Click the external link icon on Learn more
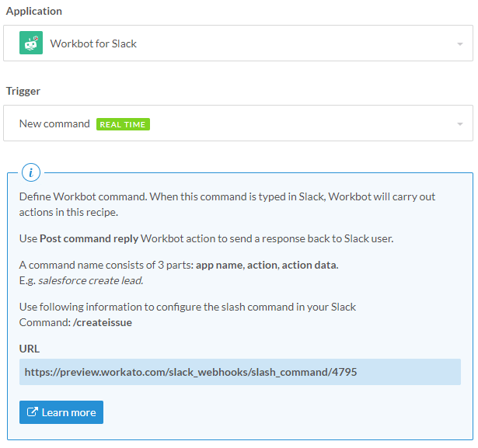478x448 pixels. click(33, 412)
